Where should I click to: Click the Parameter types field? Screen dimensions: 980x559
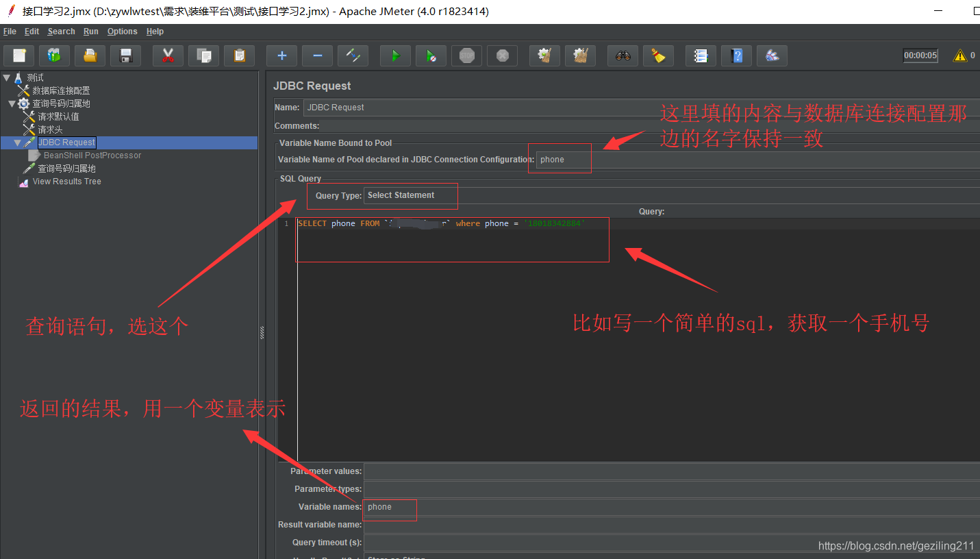671,489
